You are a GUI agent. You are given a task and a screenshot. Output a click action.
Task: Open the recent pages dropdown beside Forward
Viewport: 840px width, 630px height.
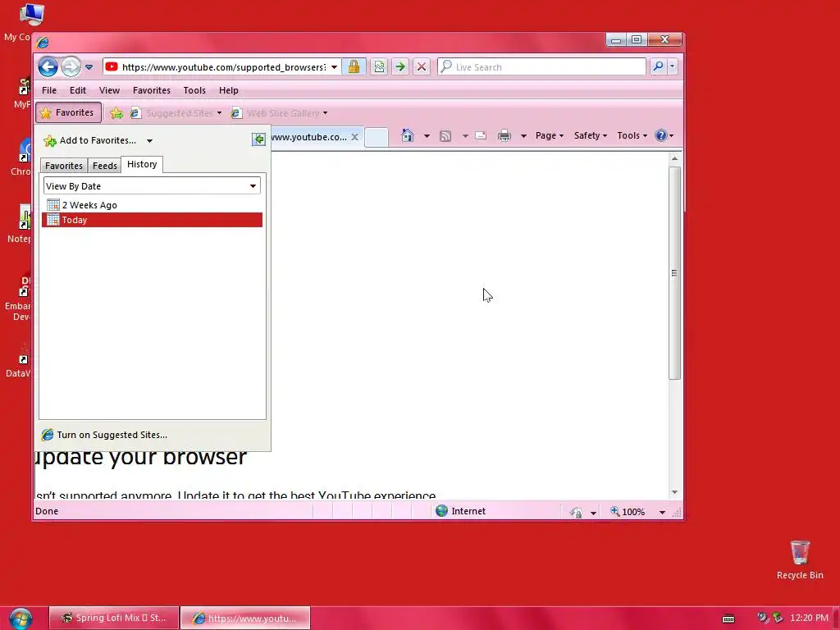click(89, 67)
